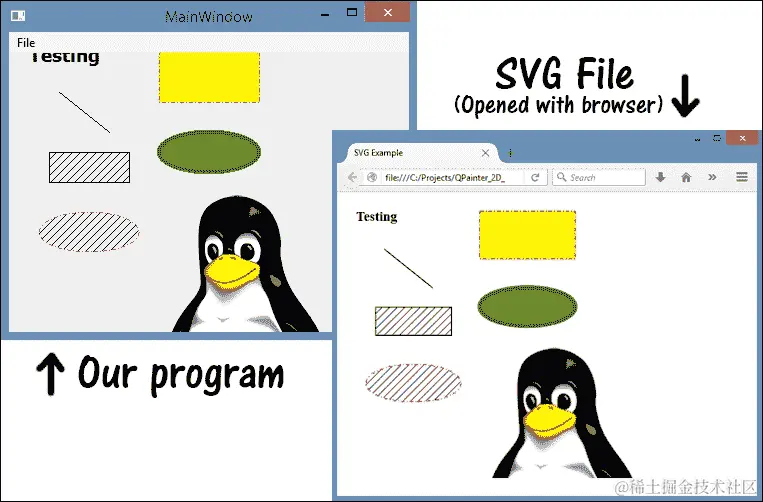Open the browser hamburger menu
This screenshot has height=502, width=763.
[742, 177]
